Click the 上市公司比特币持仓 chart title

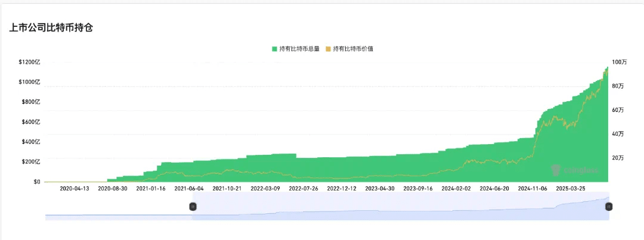coord(52,28)
